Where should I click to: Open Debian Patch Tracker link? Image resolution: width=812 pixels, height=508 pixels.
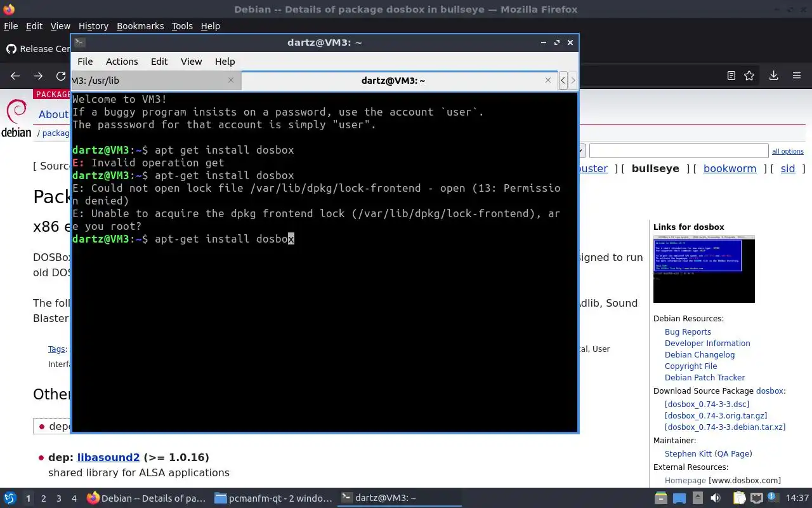click(705, 378)
